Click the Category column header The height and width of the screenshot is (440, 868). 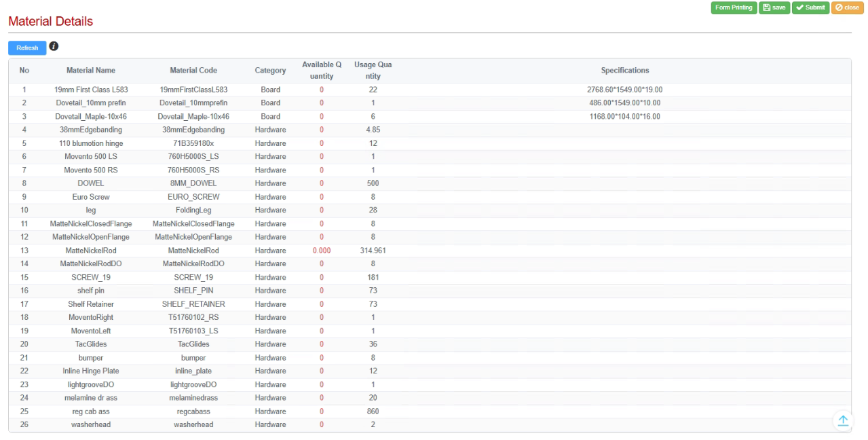tap(270, 71)
